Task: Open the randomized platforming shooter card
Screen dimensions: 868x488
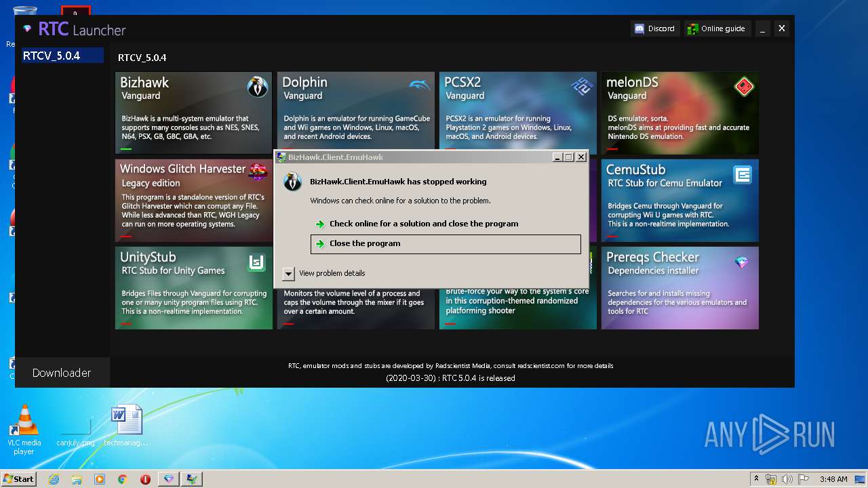Action: [518, 308]
